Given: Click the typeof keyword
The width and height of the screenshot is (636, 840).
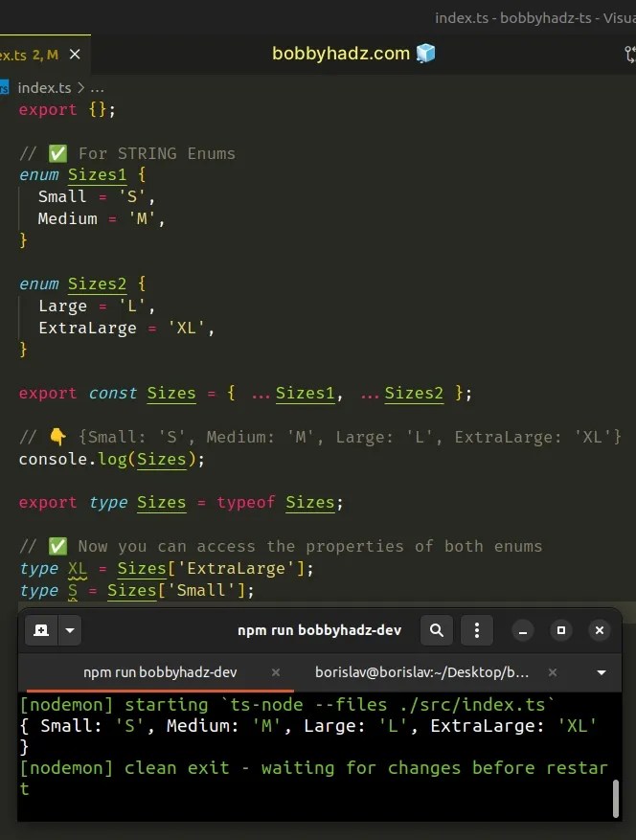Looking at the screenshot, I should pos(245,503).
